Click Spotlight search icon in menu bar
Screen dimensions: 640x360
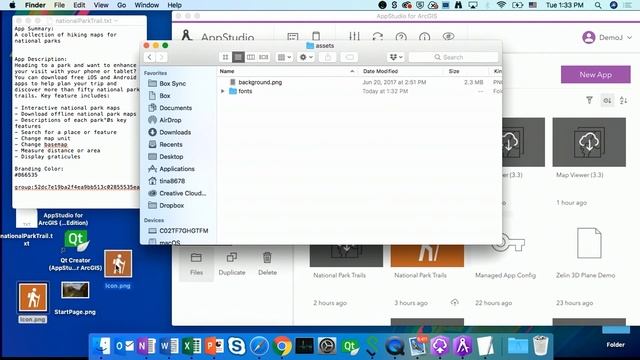tap(598, 5)
